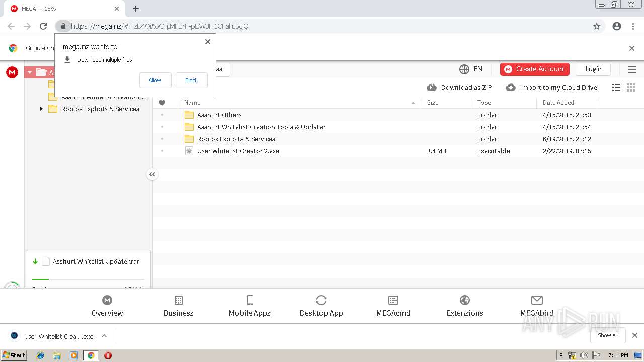Switch to list view layout

pyautogui.click(x=616, y=87)
